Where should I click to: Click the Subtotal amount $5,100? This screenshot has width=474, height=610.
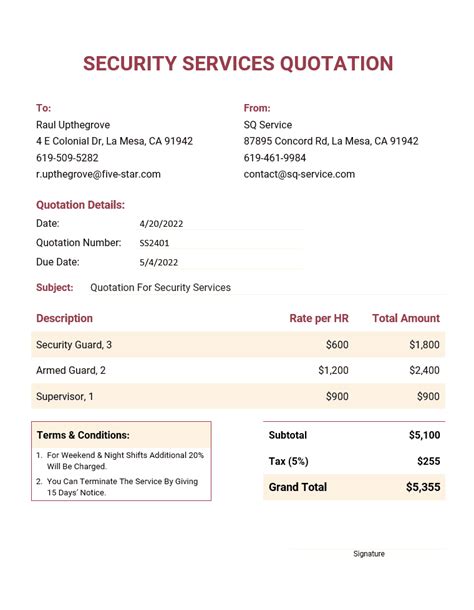(x=424, y=435)
